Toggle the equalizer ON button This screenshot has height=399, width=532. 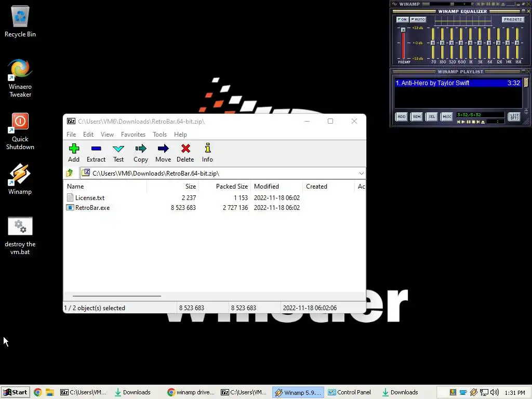tap(402, 19)
